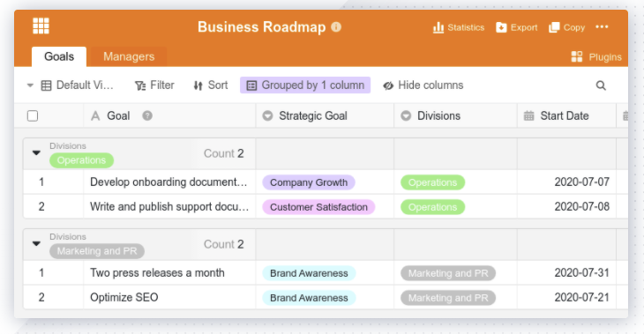644x334 pixels.
Task: Click the purple Company Growth tag
Action: 309,182
